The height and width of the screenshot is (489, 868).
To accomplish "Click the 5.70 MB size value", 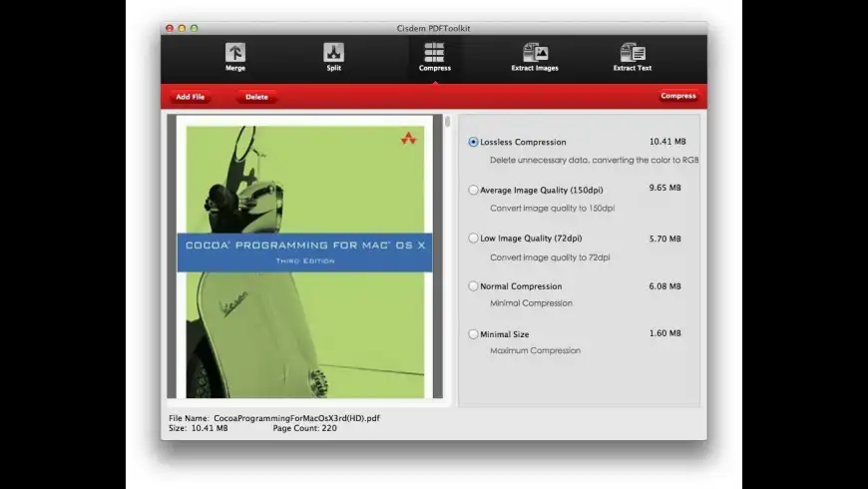I will click(664, 239).
